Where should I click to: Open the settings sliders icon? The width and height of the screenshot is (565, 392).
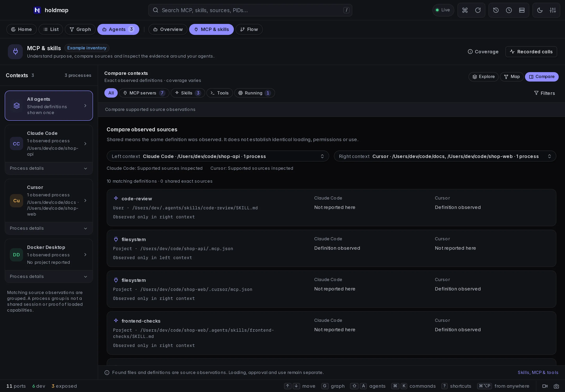[553, 10]
